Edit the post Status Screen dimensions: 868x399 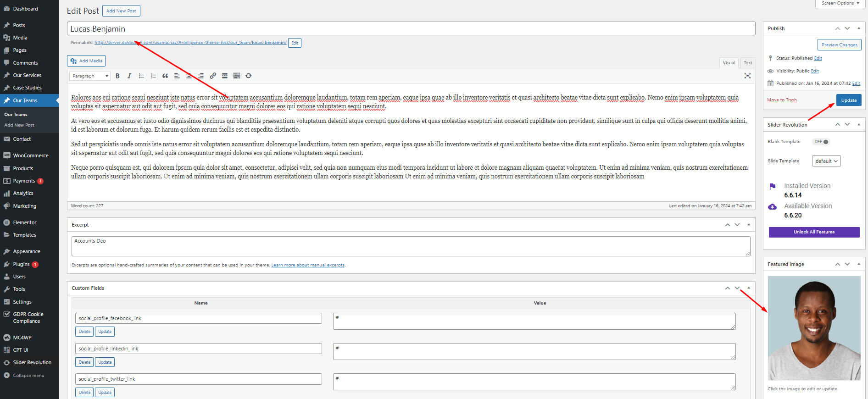click(818, 58)
